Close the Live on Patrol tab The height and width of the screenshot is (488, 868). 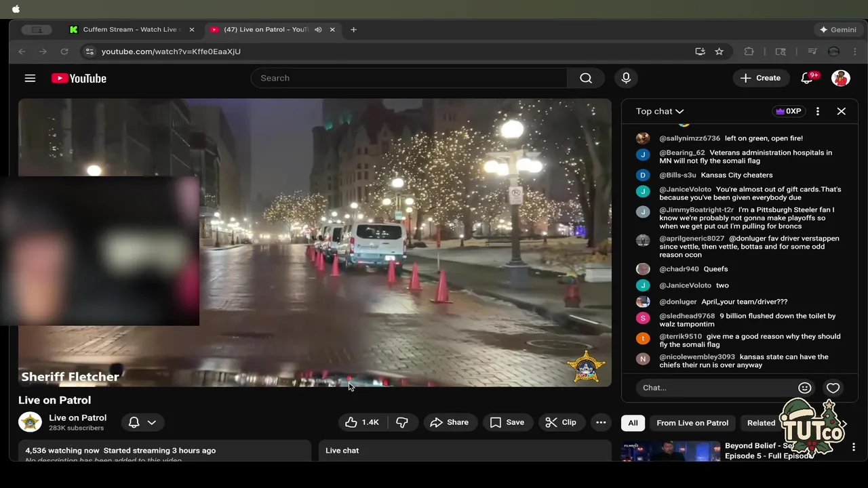pos(332,30)
